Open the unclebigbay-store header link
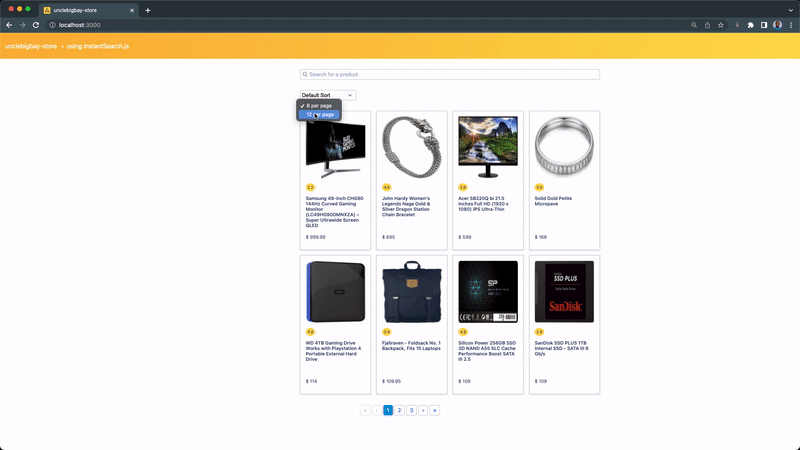This screenshot has height=450, width=800. (x=31, y=46)
